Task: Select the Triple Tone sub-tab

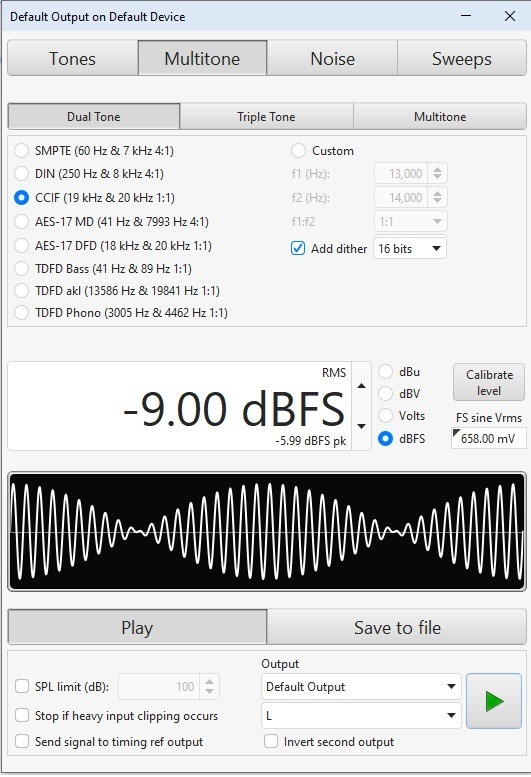Action: (x=266, y=116)
